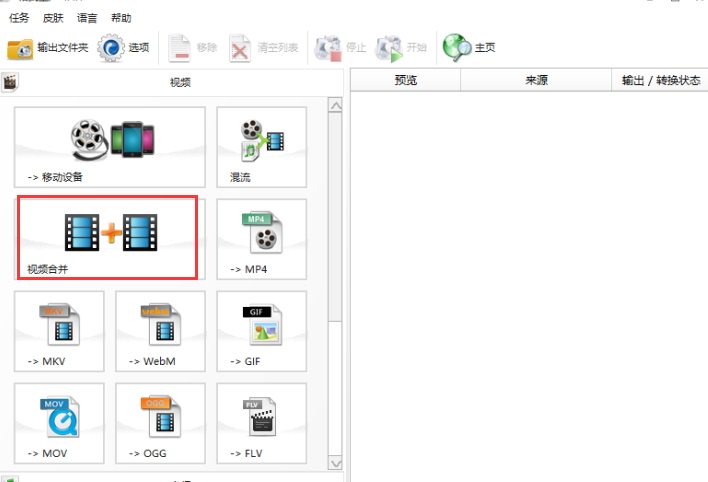Screen dimensions: 708x482
Task: Open the 语言 menu
Action: [x=87, y=18]
